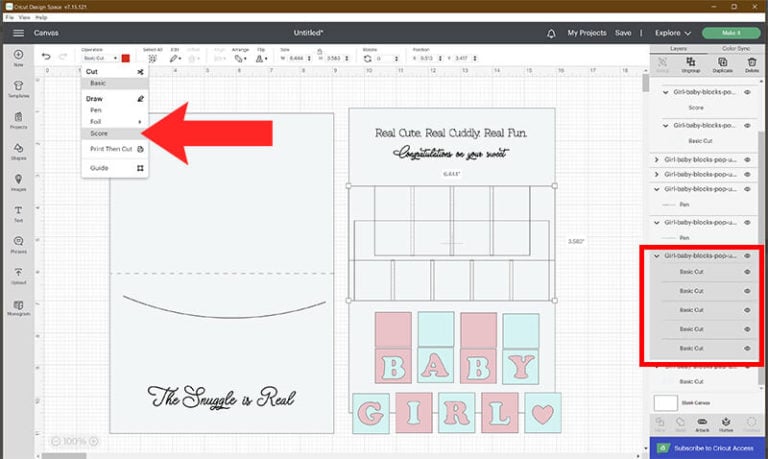Hide the lowest group with Pen child

pyautogui.click(x=747, y=222)
